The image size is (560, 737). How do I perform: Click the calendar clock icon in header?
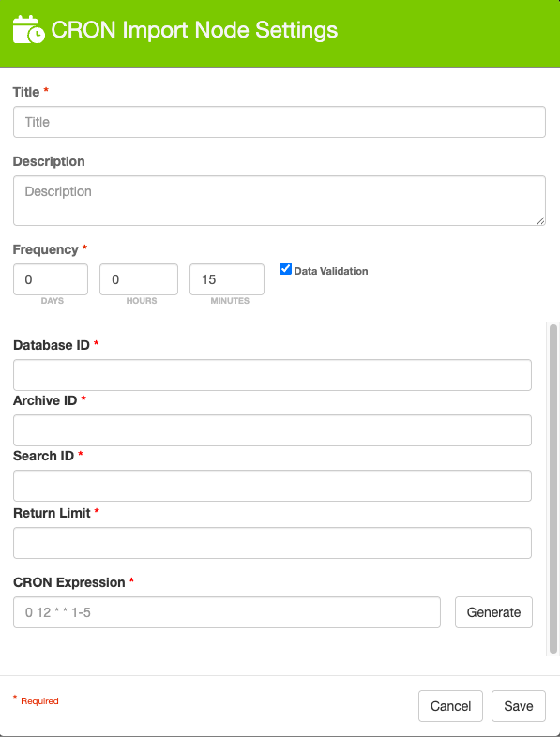click(x=29, y=30)
